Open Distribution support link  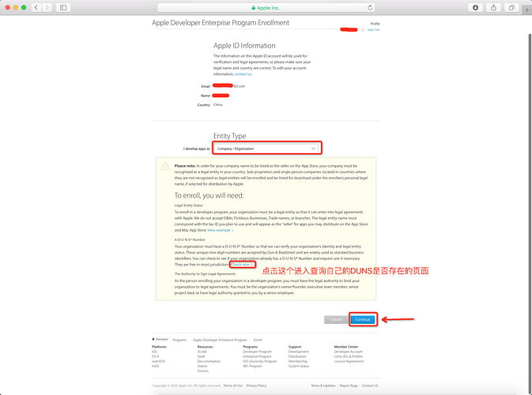pos(297,356)
